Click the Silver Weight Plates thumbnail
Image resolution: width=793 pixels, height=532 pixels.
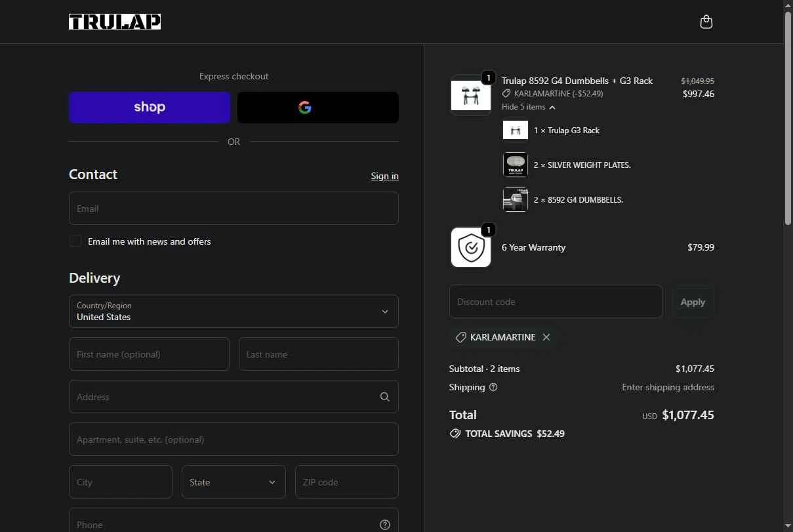coord(516,165)
